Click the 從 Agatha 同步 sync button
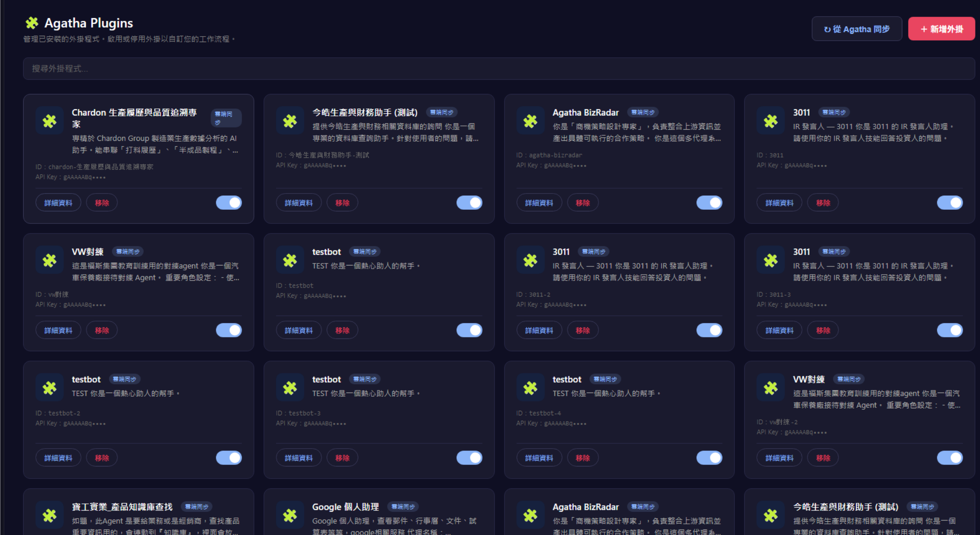 point(857,29)
